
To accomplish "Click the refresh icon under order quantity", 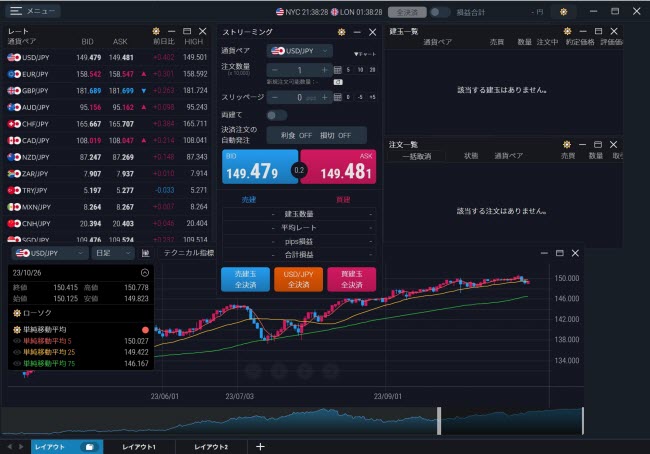I will (338, 82).
